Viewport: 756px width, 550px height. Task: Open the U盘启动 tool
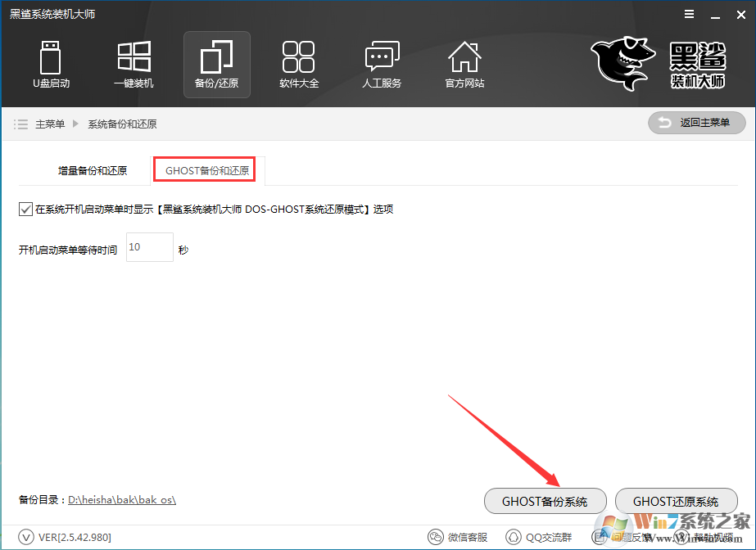(x=51, y=65)
